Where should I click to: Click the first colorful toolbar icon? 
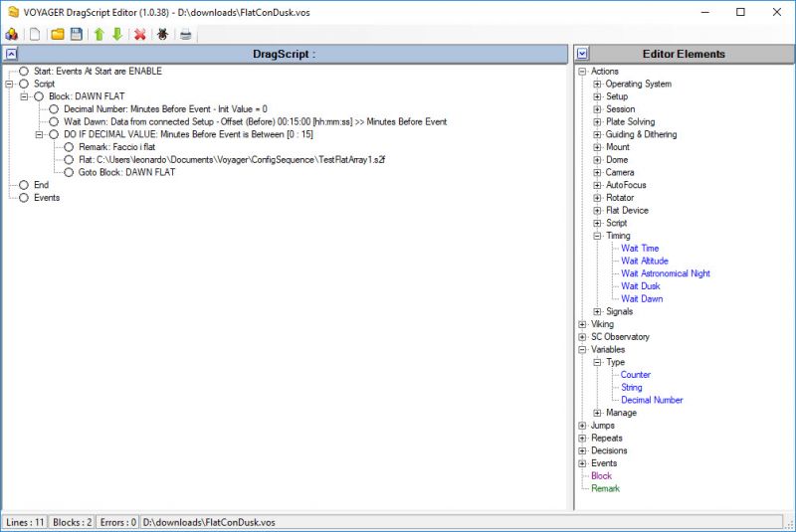click(12, 34)
